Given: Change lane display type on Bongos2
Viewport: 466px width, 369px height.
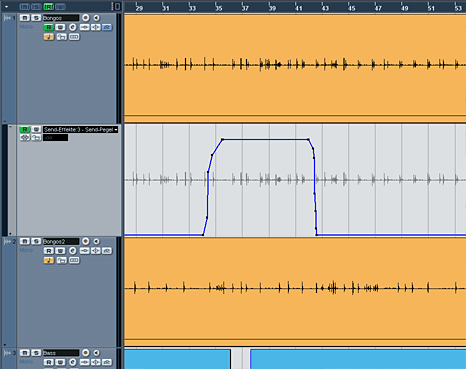Looking at the screenshot, I should (x=74, y=260).
